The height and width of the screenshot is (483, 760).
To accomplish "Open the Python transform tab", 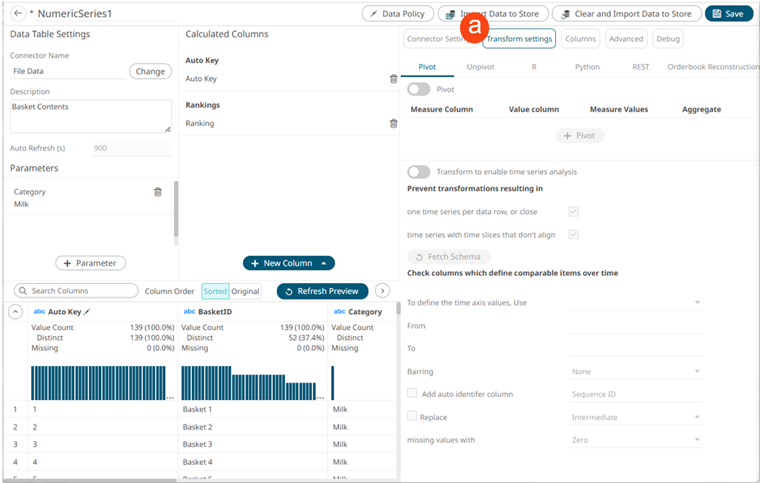I will pyautogui.click(x=587, y=67).
